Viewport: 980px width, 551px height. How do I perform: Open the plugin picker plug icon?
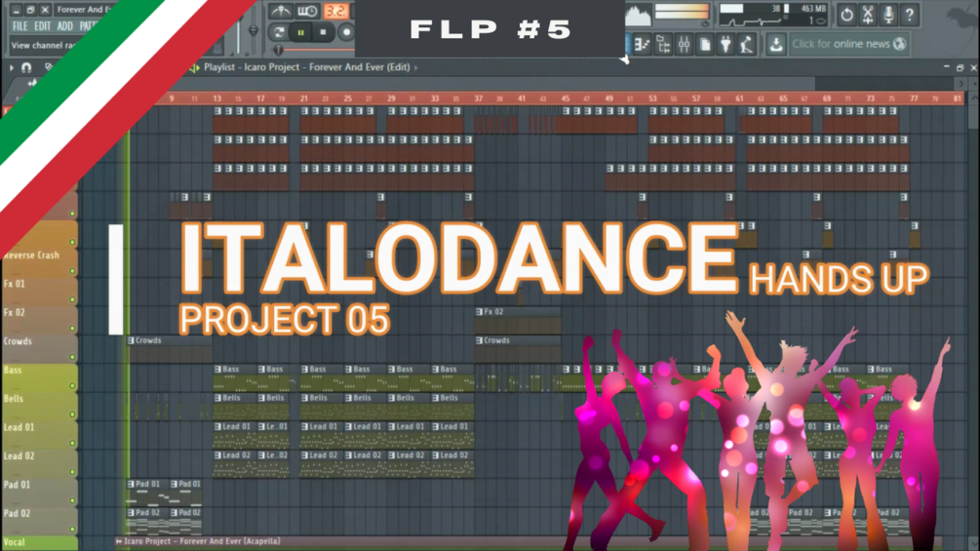pyautogui.click(x=725, y=44)
